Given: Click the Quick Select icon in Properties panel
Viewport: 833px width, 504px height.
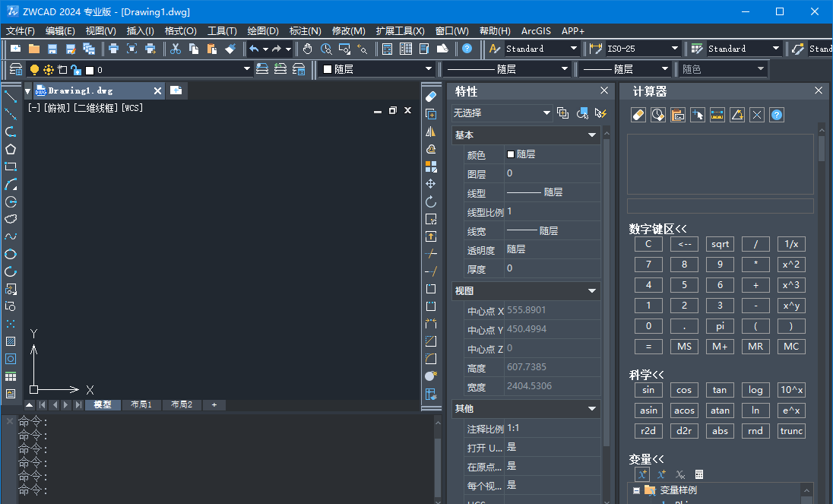Looking at the screenshot, I should 601,113.
